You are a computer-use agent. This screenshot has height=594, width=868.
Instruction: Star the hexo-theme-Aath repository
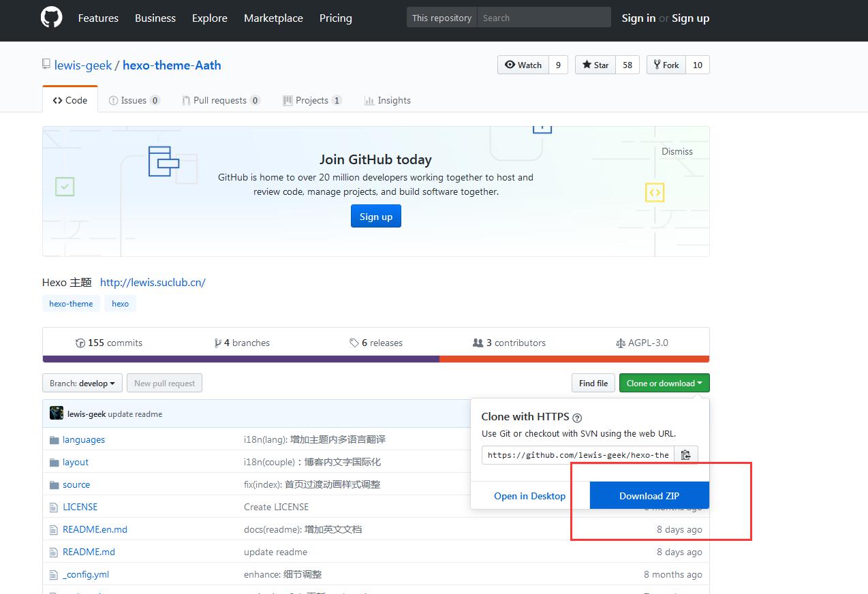point(595,65)
